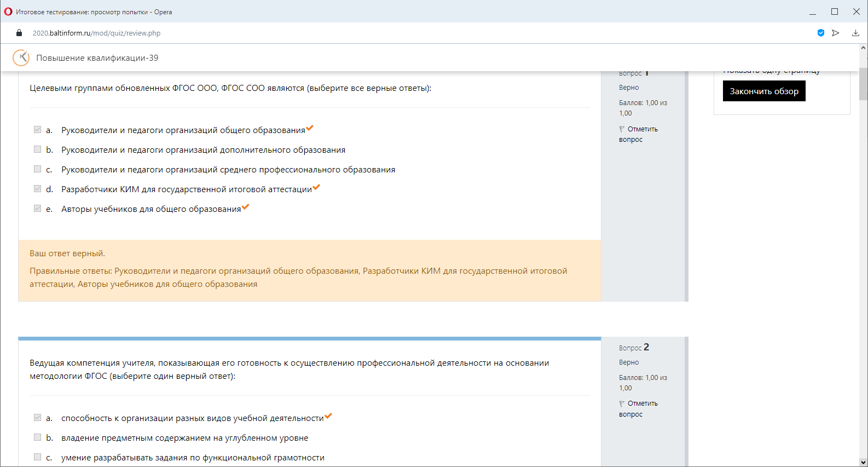
Task: Click the Opera logo icon in title bar
Action: pyautogui.click(x=8, y=11)
